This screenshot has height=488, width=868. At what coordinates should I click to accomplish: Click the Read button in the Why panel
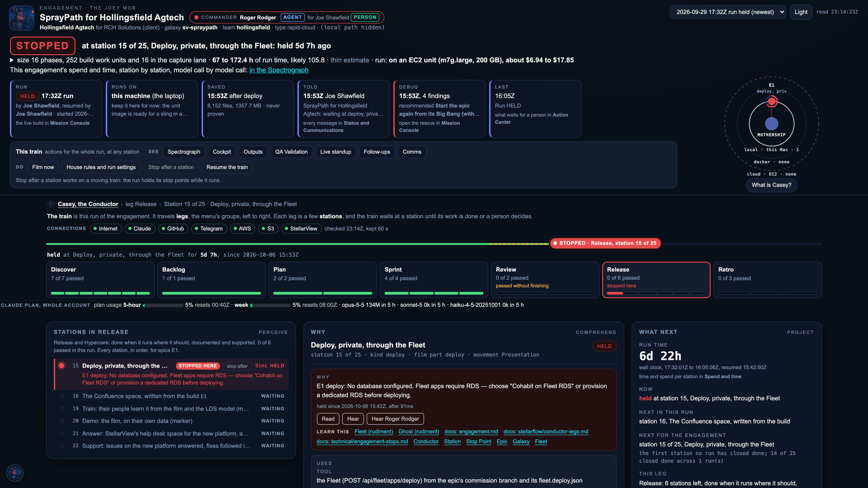(328, 419)
